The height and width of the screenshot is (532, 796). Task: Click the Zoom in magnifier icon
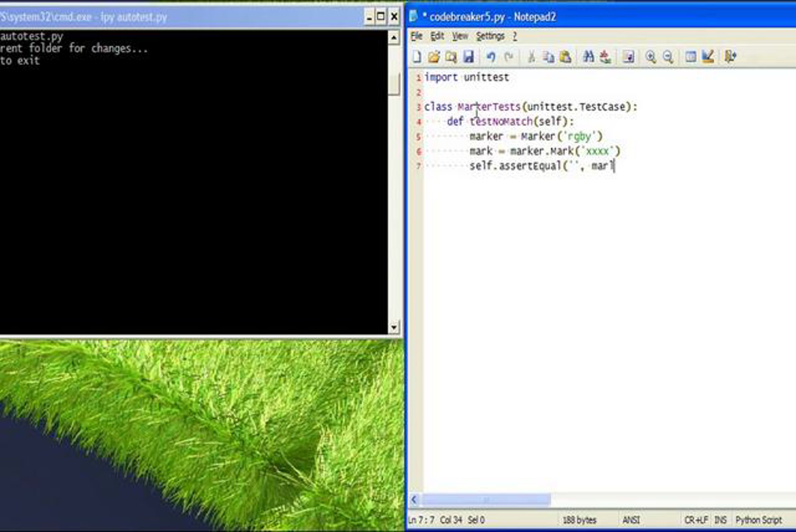pyautogui.click(x=650, y=57)
